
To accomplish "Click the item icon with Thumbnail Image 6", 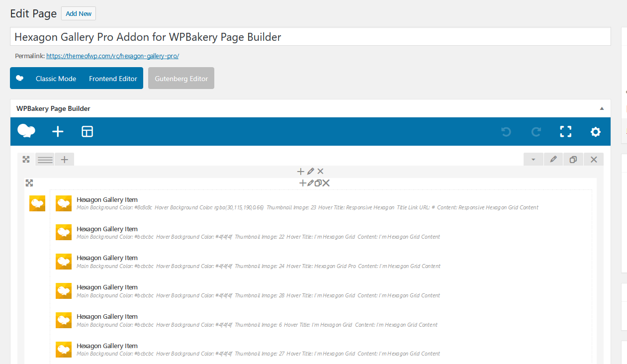I will click(x=64, y=320).
